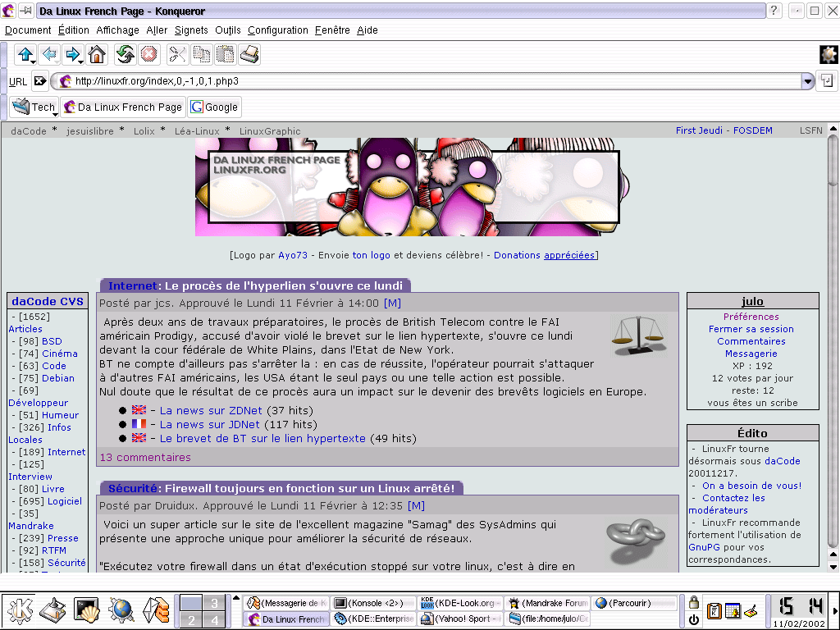The image size is (840, 630).
Task: Click the Cut scissors icon
Action: click(x=177, y=54)
